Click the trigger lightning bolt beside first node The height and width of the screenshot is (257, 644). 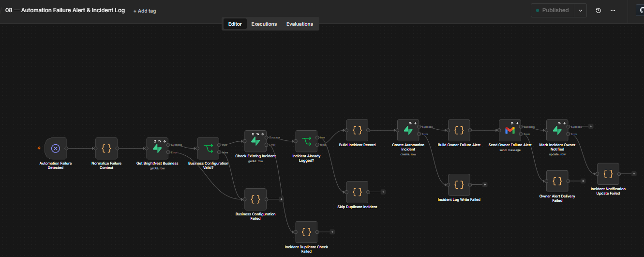coord(39,148)
